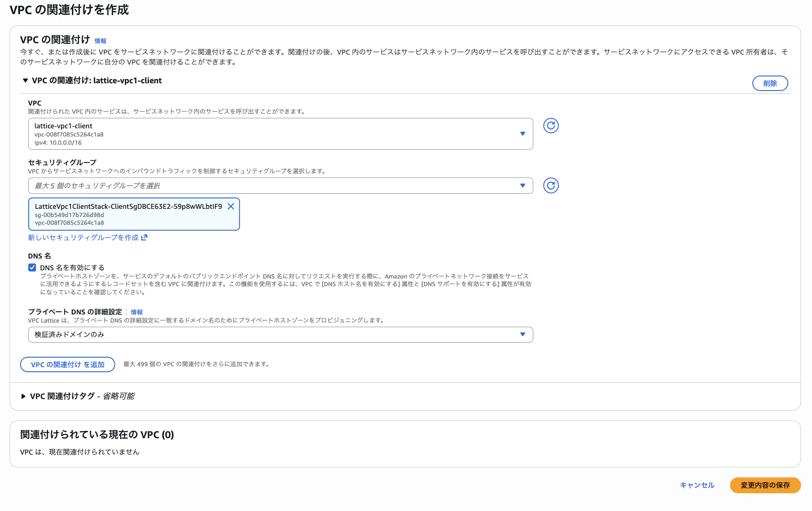
Task: Open 新しいセキュリティグループを作成 link
Action: 87,238
